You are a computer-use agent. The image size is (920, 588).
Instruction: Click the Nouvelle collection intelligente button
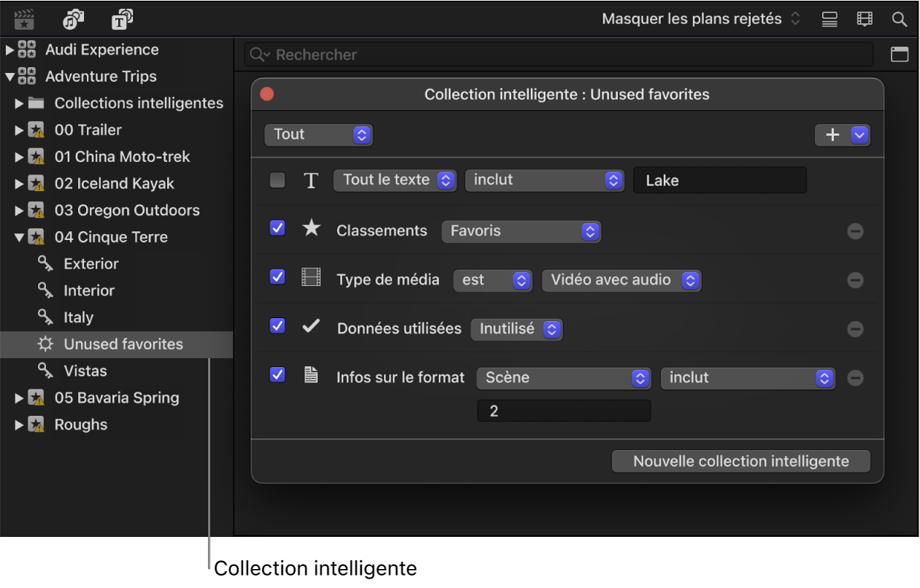[x=741, y=460]
